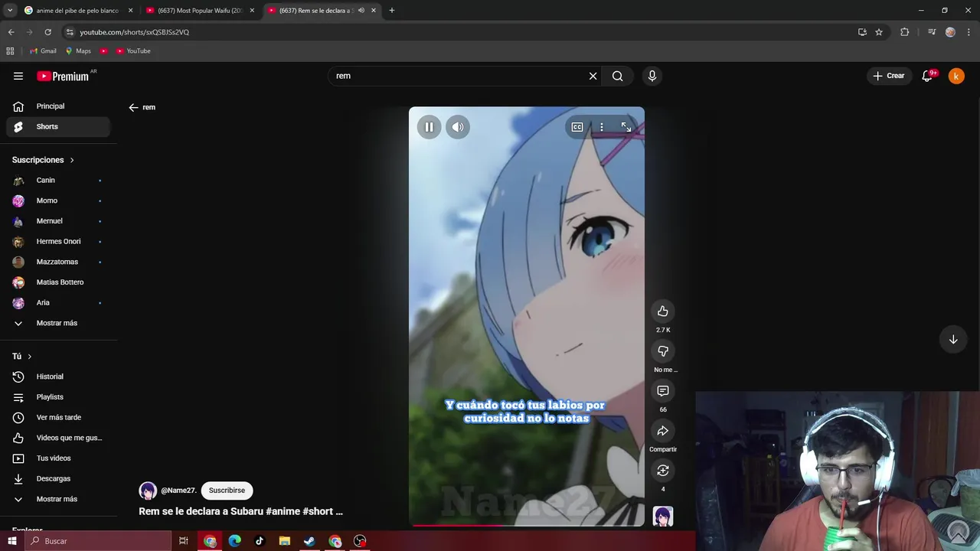Bookmark this page with the star
Screen dimensions: 980x551
(879, 32)
